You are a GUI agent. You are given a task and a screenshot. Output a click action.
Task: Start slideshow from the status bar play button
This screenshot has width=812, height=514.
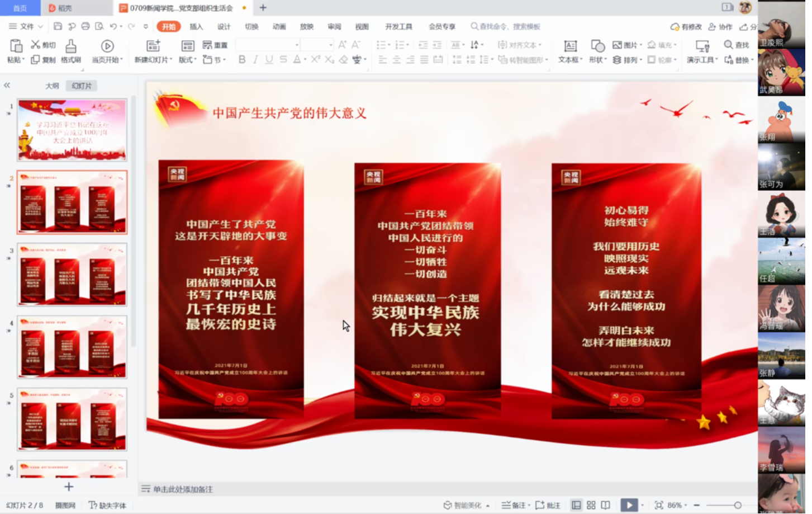coord(629,505)
